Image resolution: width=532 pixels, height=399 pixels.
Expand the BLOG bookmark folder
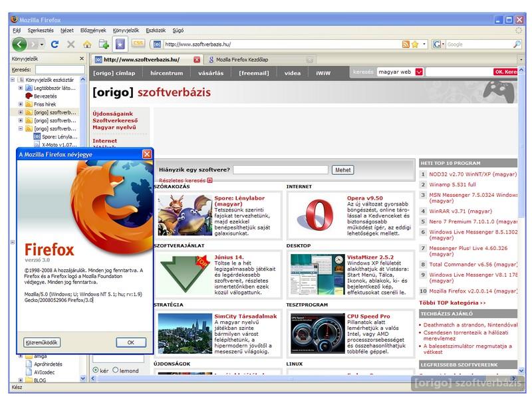tap(21, 380)
